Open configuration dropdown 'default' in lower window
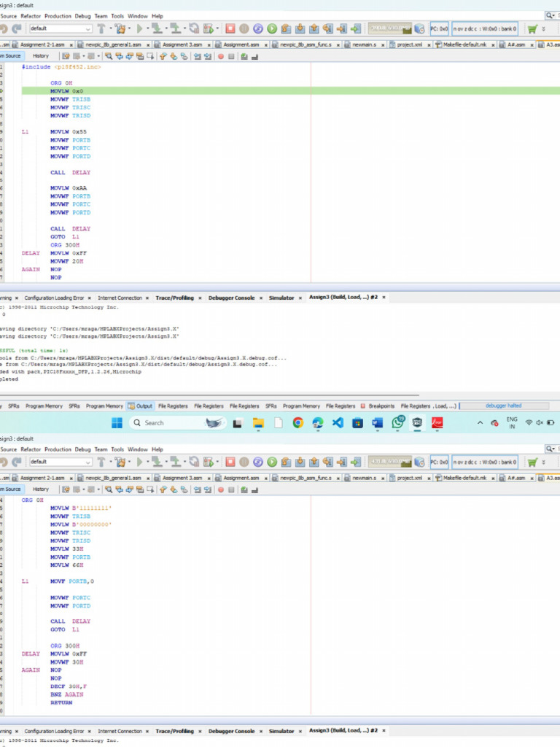This screenshot has height=747, width=560. [x=61, y=462]
